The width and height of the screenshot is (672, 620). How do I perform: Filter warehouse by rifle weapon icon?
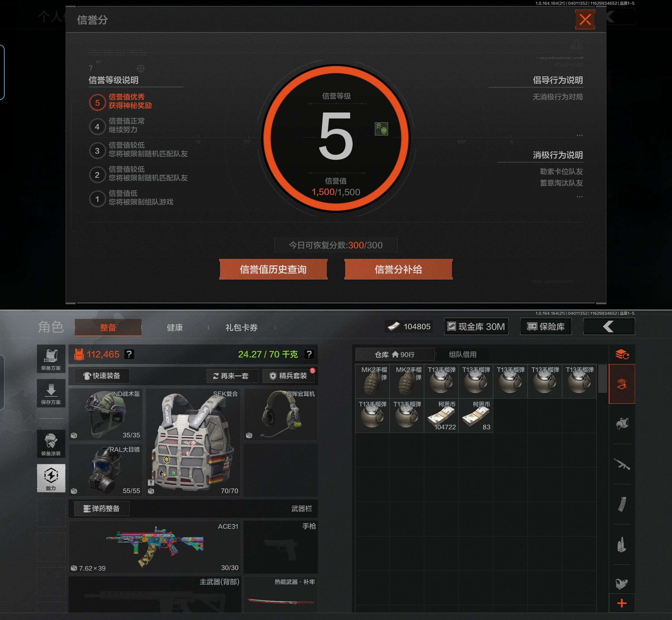(x=622, y=464)
